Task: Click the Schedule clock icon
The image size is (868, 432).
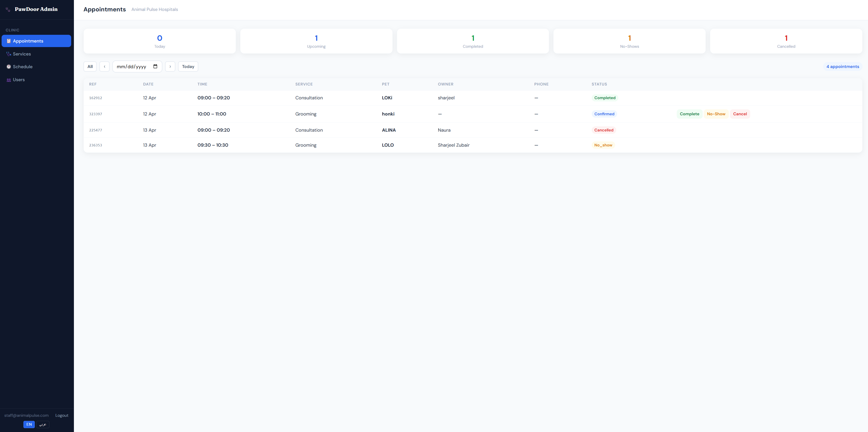Action: [x=8, y=66]
